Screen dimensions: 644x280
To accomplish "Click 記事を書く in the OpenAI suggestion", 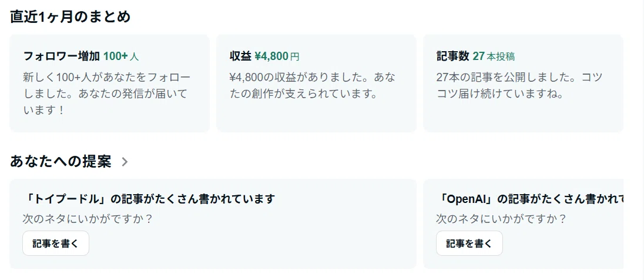I will pos(469,244).
